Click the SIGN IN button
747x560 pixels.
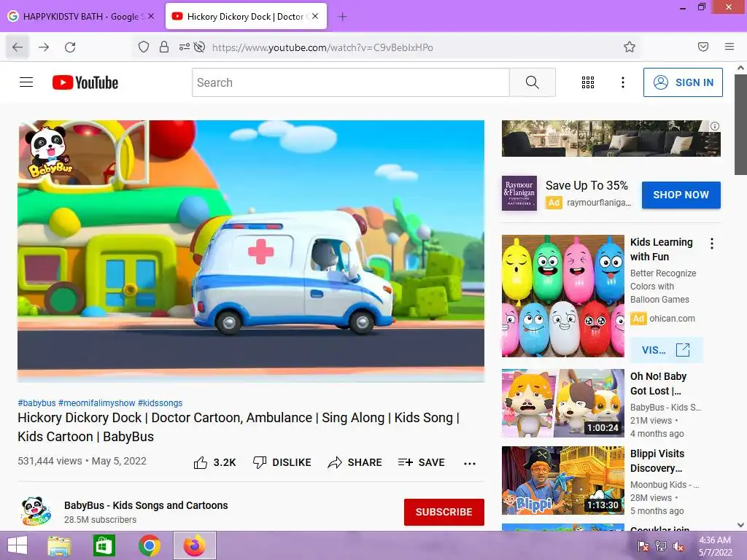click(x=683, y=82)
